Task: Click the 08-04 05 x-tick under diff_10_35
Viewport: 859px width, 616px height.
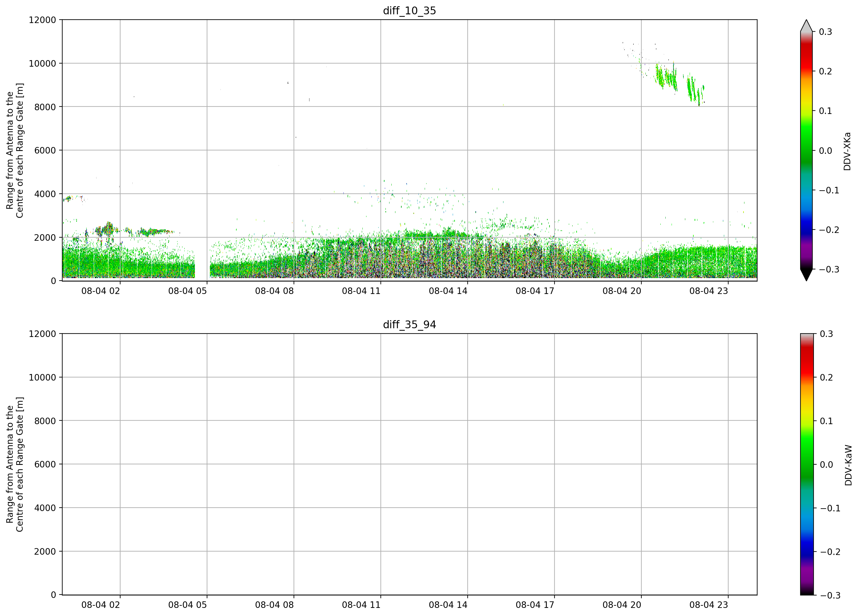Action: [x=187, y=291]
